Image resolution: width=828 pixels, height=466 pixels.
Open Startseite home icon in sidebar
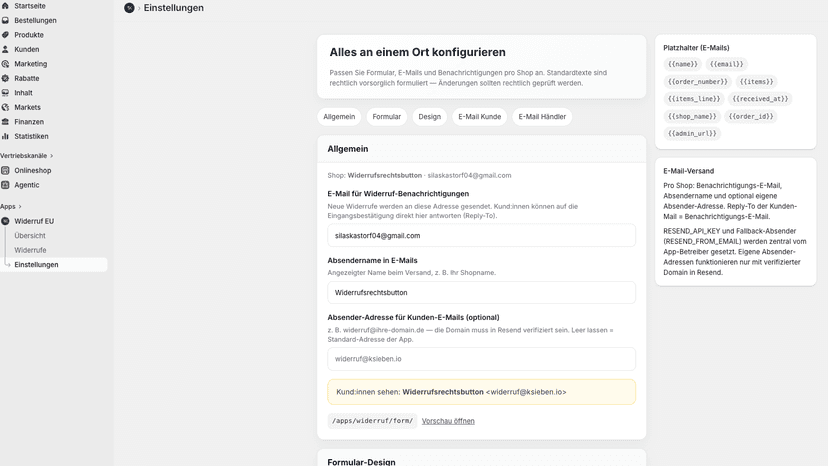5,6
